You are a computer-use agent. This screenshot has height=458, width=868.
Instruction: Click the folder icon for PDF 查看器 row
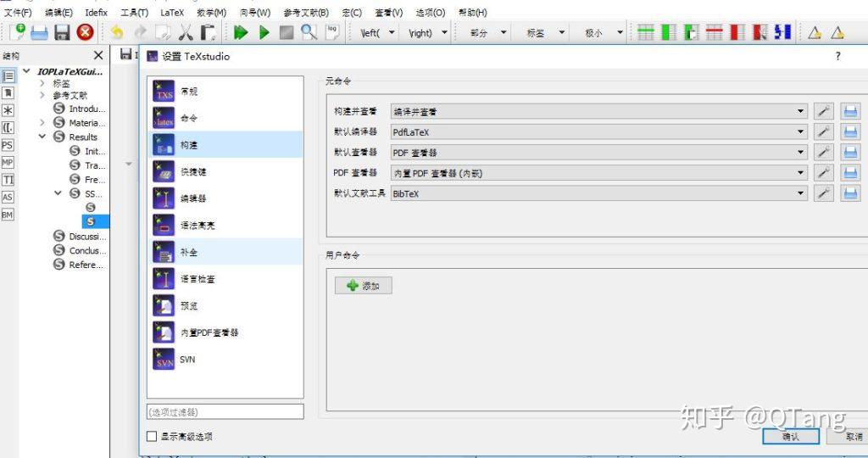[850, 173]
